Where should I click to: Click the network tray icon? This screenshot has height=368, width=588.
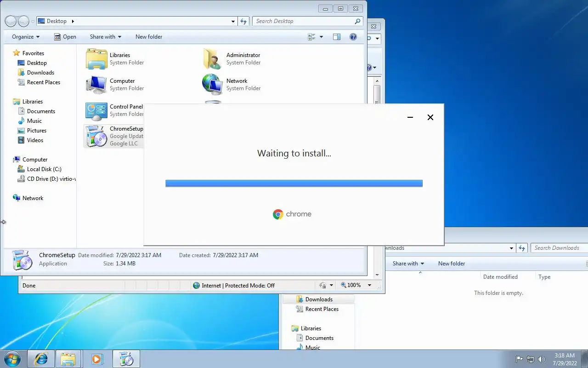click(x=530, y=359)
